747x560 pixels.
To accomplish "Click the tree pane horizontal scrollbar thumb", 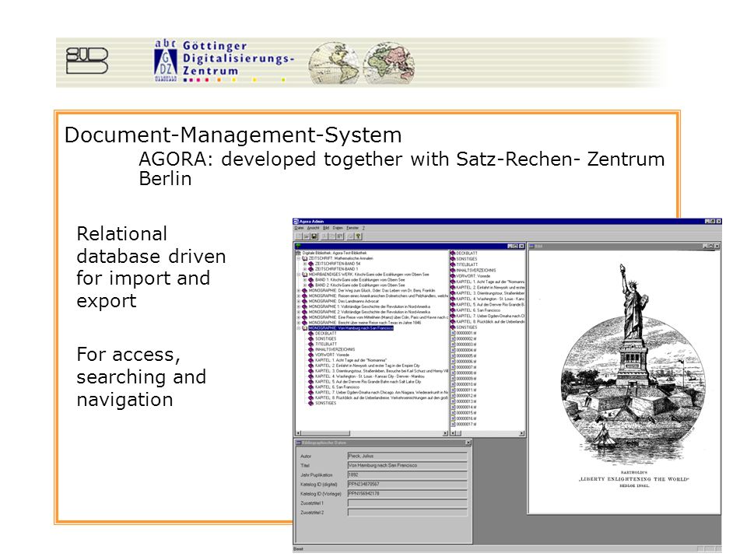I will click(325, 433).
